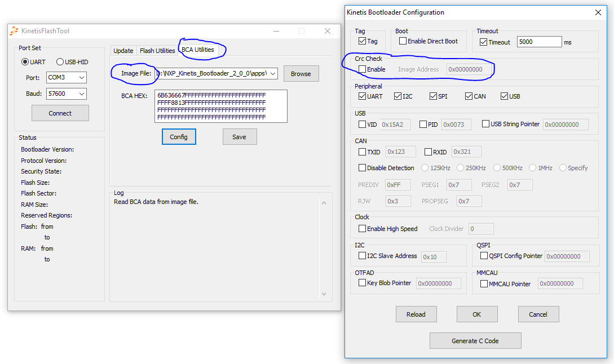Click the Generate C Code button
The height and width of the screenshot is (364, 614).
pos(475,341)
